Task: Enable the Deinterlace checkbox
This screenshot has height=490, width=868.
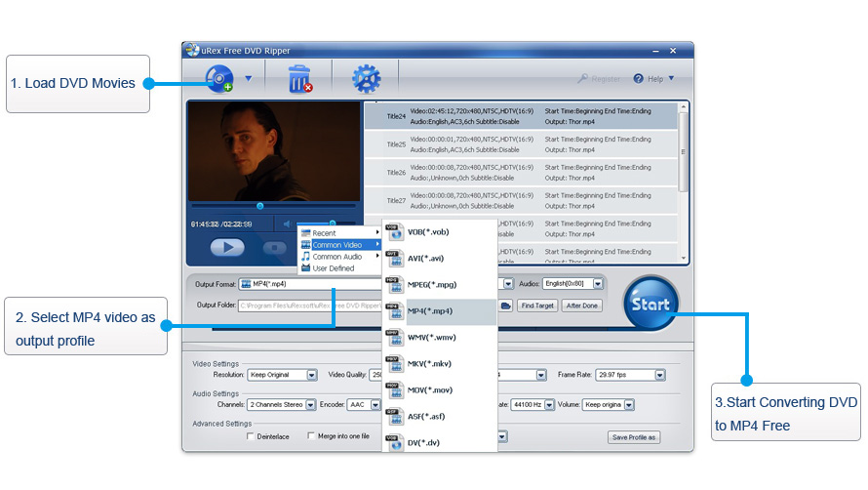Action: click(251, 436)
